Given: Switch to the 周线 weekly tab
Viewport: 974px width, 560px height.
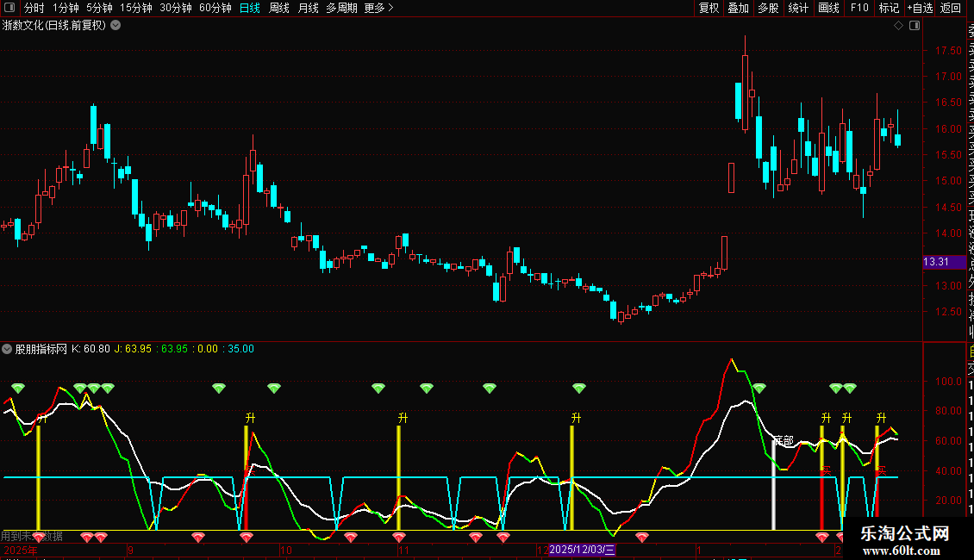Looking at the screenshot, I should click(x=279, y=8).
